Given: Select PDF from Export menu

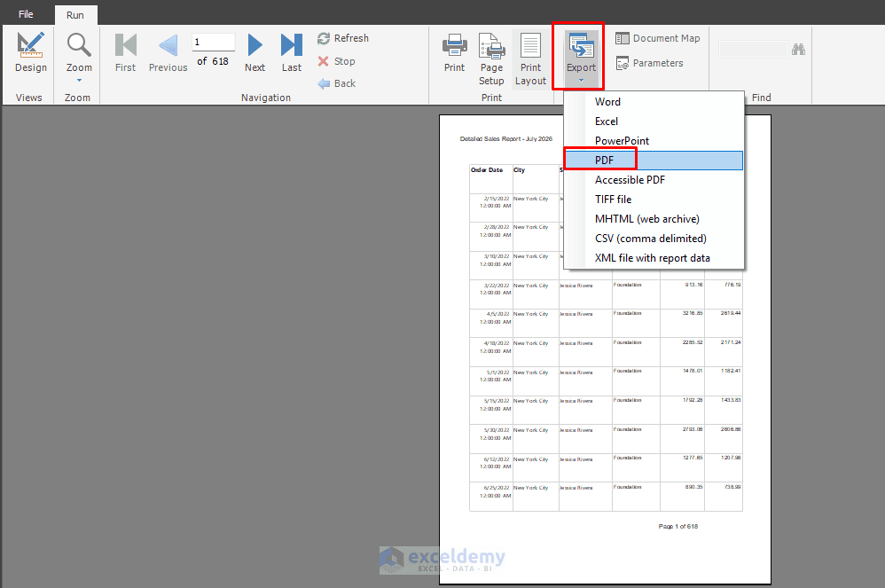Looking at the screenshot, I should coord(654,161).
